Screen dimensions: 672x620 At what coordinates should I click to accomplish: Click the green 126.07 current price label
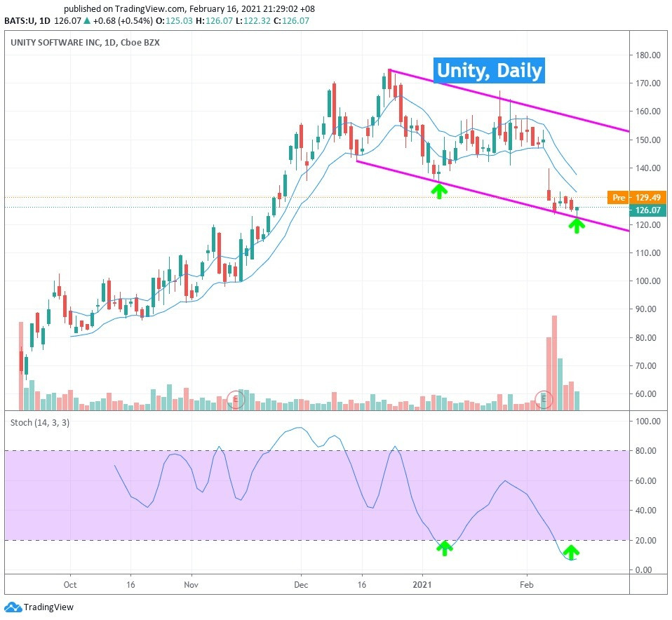tap(647, 210)
